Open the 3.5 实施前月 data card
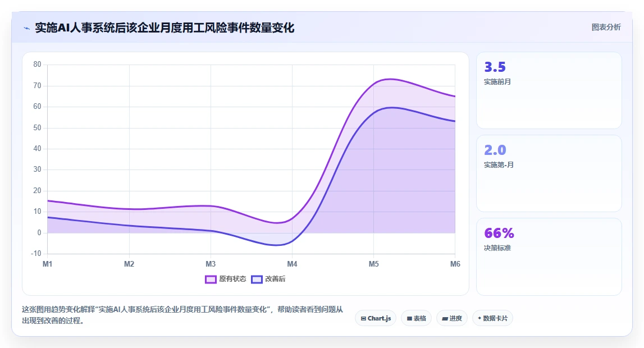This screenshot has width=644, height=348. click(x=549, y=90)
